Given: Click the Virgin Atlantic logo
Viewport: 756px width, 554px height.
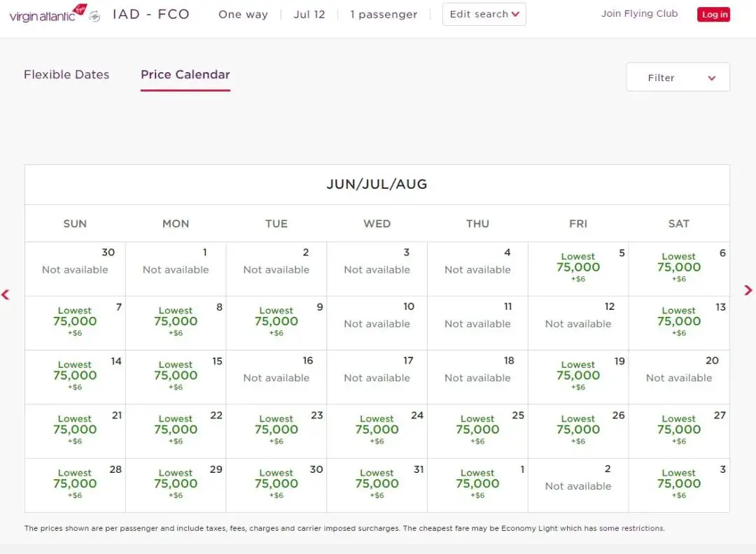Looking at the screenshot, I should click(48, 13).
